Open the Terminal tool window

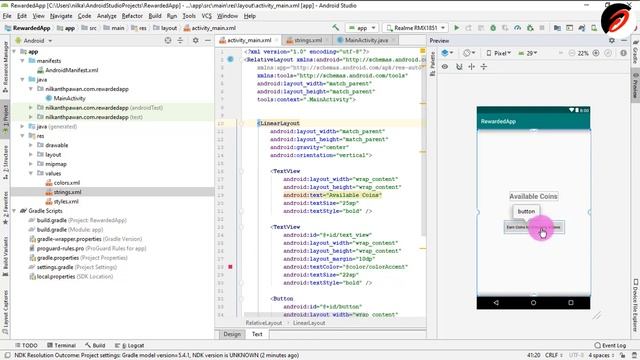[x=62, y=345]
